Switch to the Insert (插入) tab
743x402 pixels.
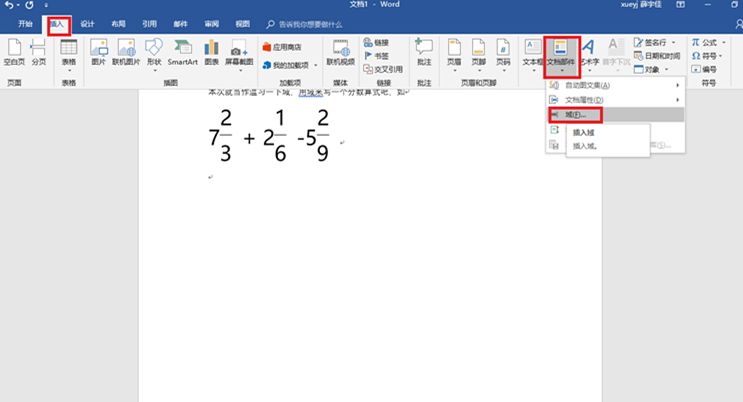pyautogui.click(x=57, y=24)
